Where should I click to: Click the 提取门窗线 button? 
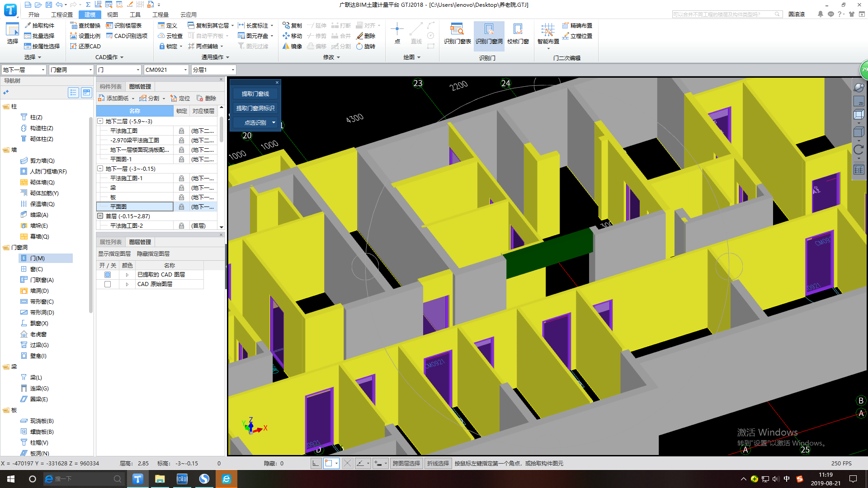pos(255,94)
